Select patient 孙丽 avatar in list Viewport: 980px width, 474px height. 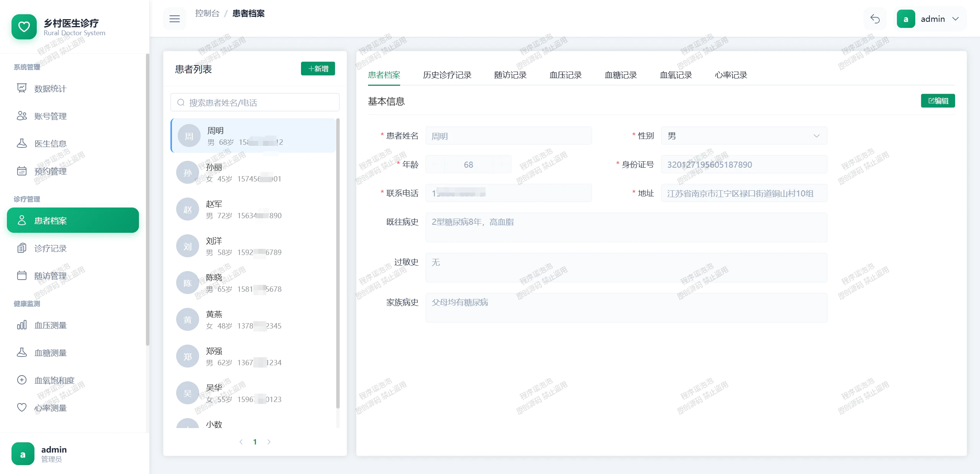[188, 173]
